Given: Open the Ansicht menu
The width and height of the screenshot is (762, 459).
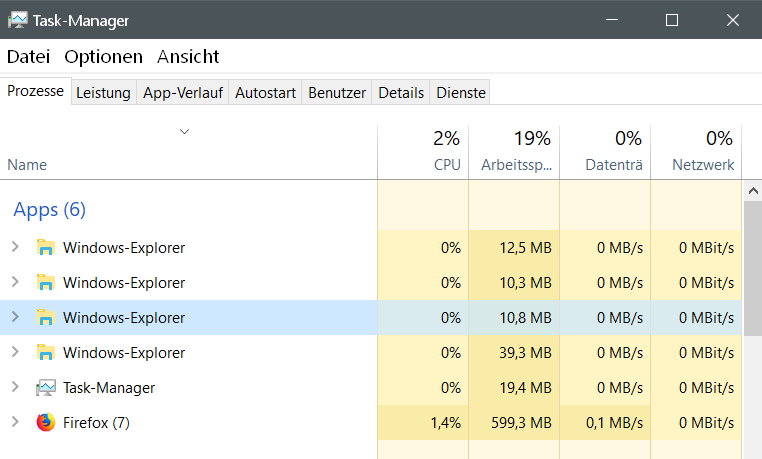Looking at the screenshot, I should (188, 57).
